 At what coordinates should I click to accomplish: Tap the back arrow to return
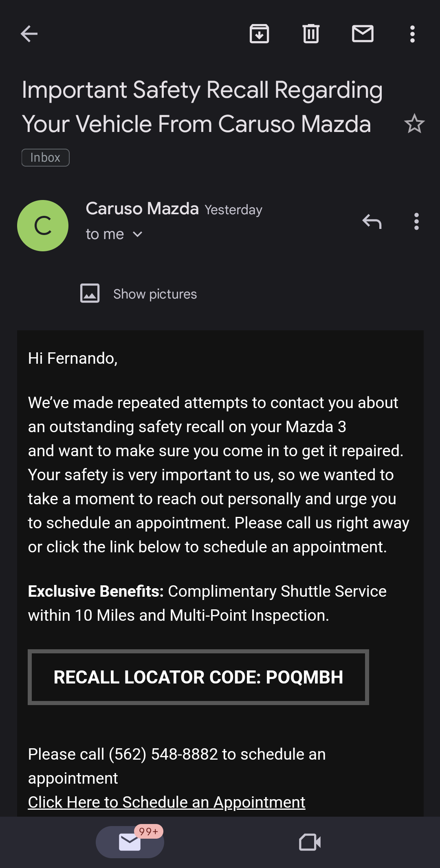pos(29,34)
